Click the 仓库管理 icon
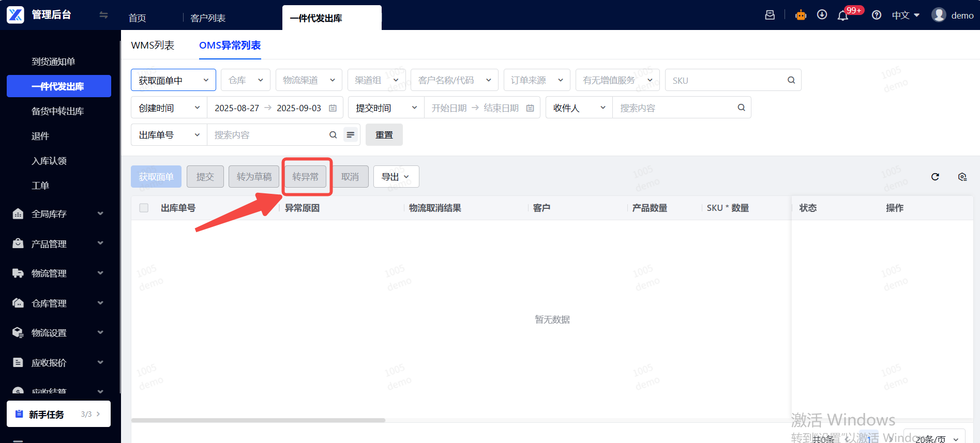This screenshot has height=443, width=980. pos(18,303)
